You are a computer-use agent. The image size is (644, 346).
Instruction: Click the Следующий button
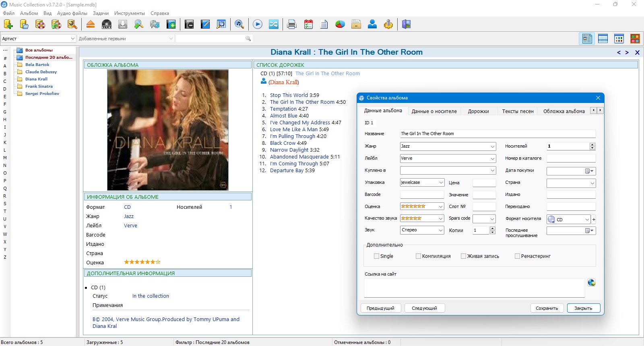(x=424, y=308)
